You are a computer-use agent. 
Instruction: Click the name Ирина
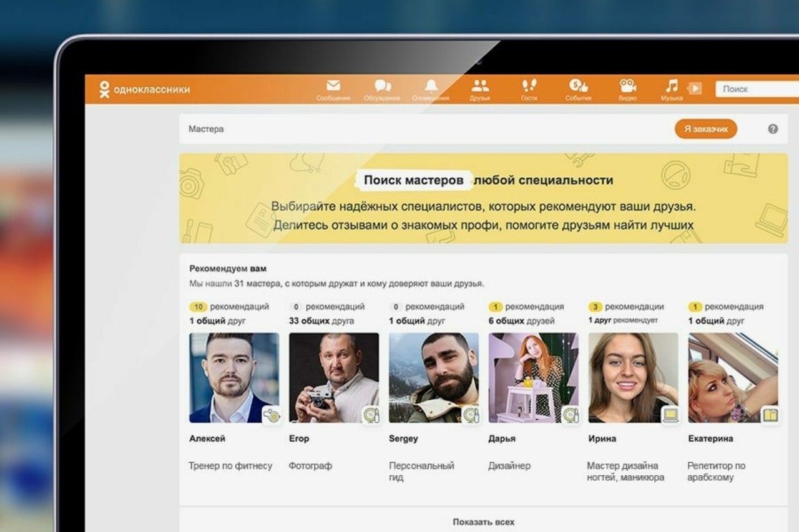[x=602, y=438]
